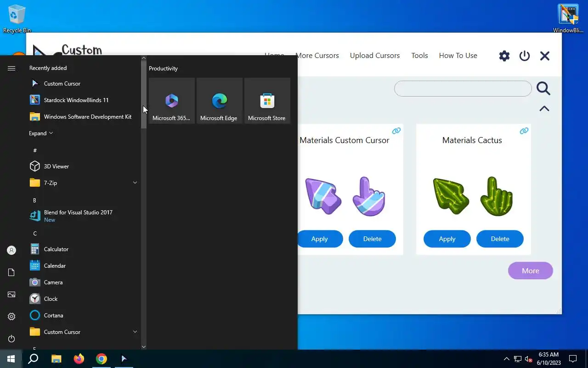This screenshot has width=588, height=368.
Task: Open Firefox from taskbar
Action: pyautogui.click(x=79, y=359)
